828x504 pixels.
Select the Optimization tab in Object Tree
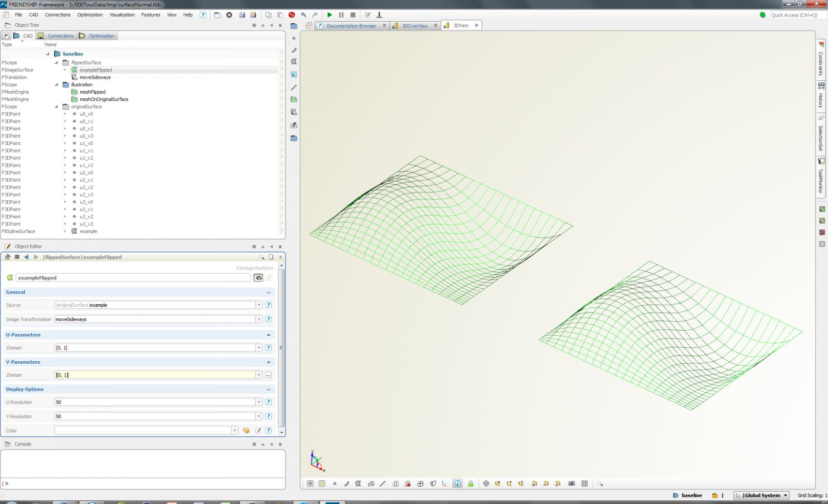97,36
